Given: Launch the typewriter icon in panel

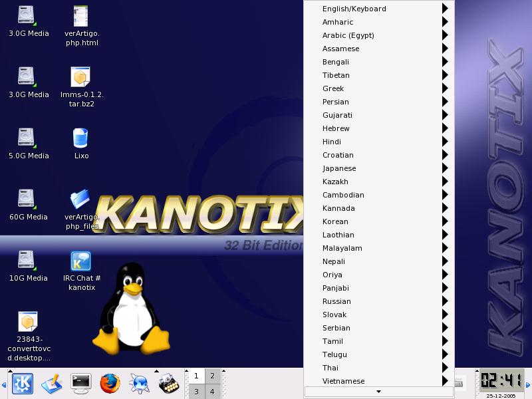Looking at the screenshot, I should 169,384.
